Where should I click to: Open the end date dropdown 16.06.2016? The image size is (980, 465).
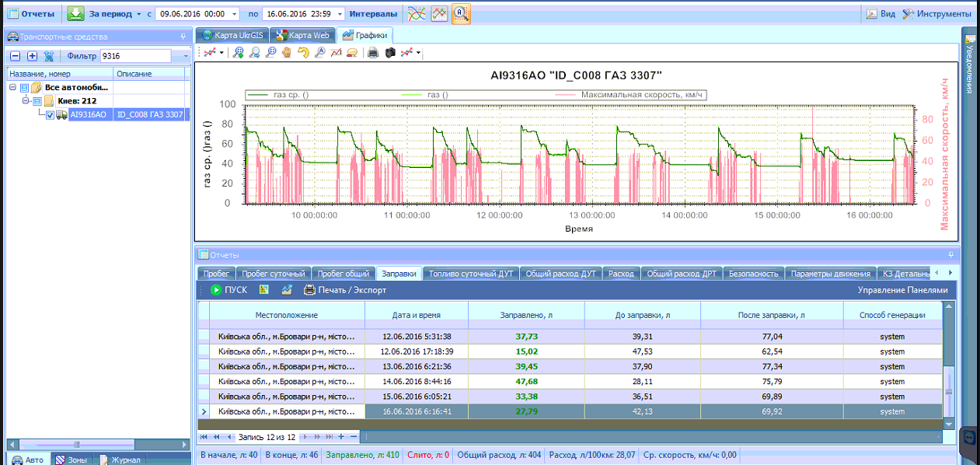[x=340, y=14]
